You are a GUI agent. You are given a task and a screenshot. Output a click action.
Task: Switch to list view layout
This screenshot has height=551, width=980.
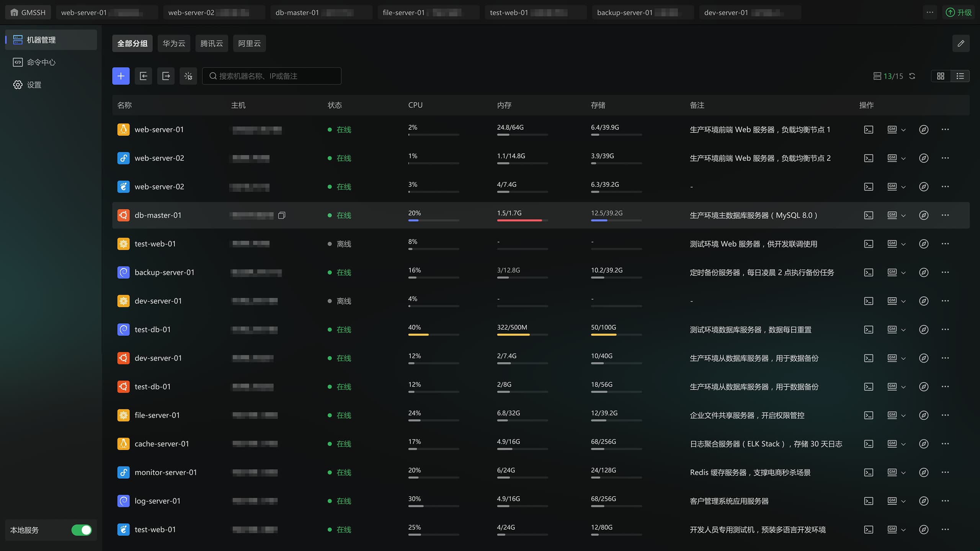point(960,76)
